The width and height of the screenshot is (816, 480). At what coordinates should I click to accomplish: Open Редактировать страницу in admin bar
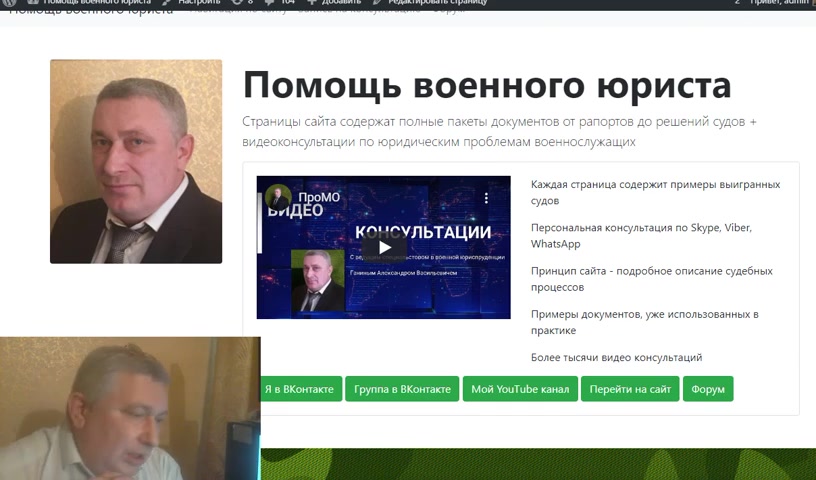(431, 3)
